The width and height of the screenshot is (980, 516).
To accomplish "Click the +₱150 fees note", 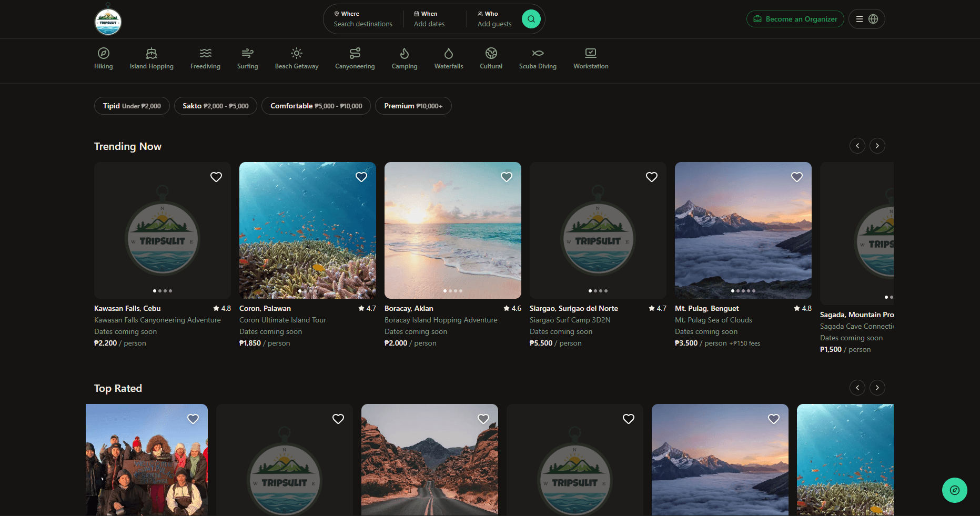I will (744, 343).
